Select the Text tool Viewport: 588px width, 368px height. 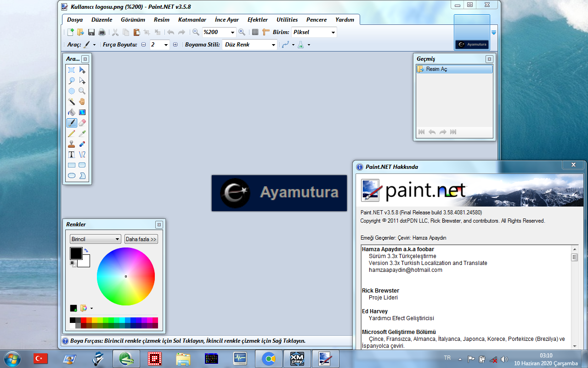(x=72, y=155)
